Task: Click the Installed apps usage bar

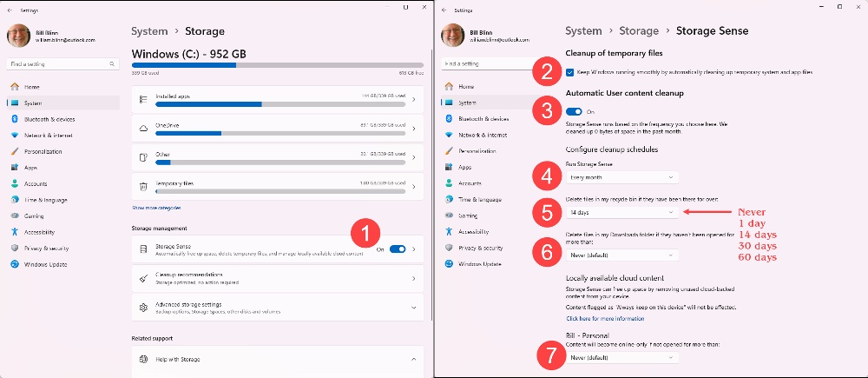Action: click(280, 104)
